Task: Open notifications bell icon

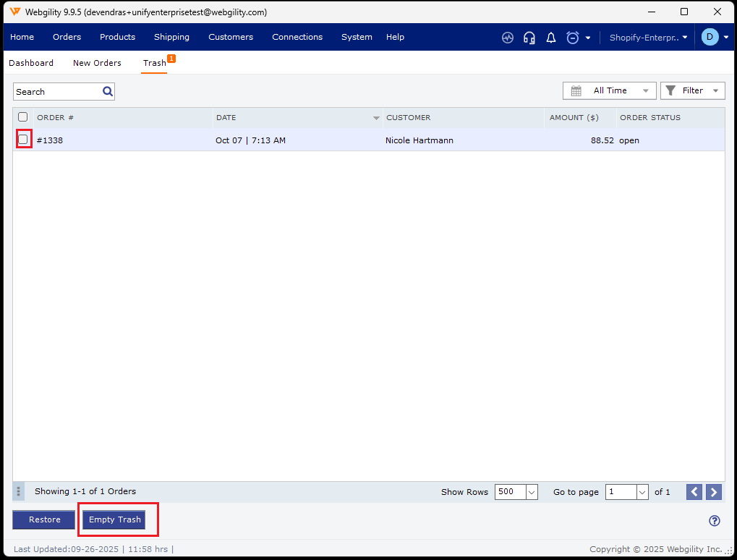Action: click(x=551, y=38)
